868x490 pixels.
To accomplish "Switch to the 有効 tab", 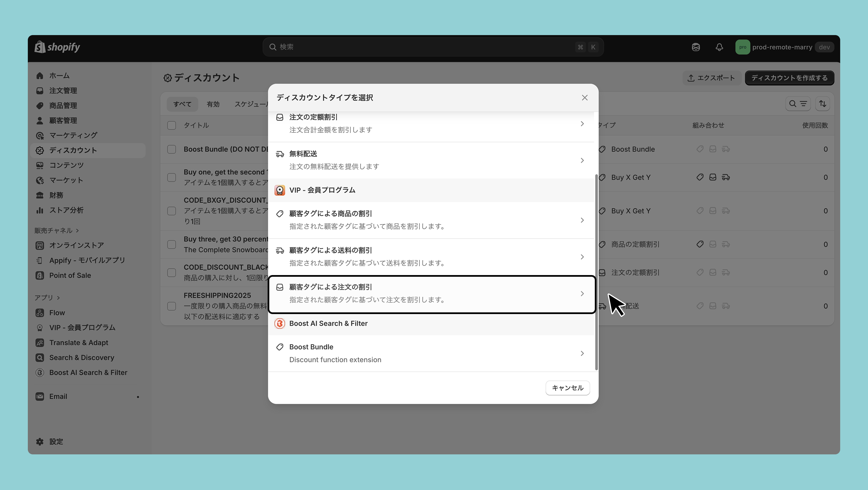I will [x=213, y=104].
